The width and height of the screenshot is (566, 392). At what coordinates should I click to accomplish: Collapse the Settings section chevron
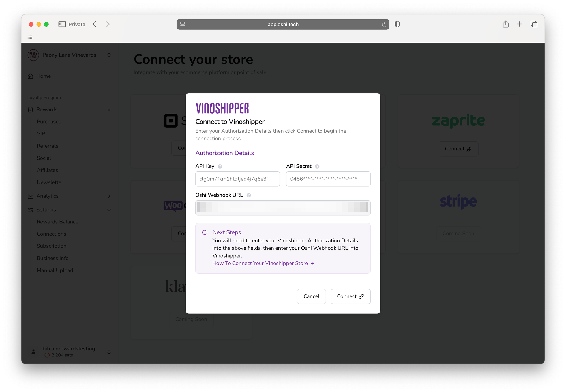(x=109, y=210)
